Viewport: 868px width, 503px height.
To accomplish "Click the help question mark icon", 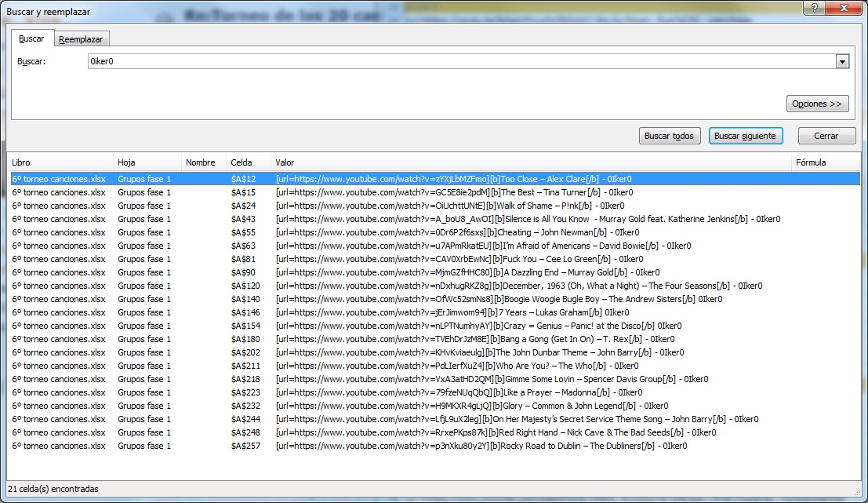I will [x=815, y=8].
